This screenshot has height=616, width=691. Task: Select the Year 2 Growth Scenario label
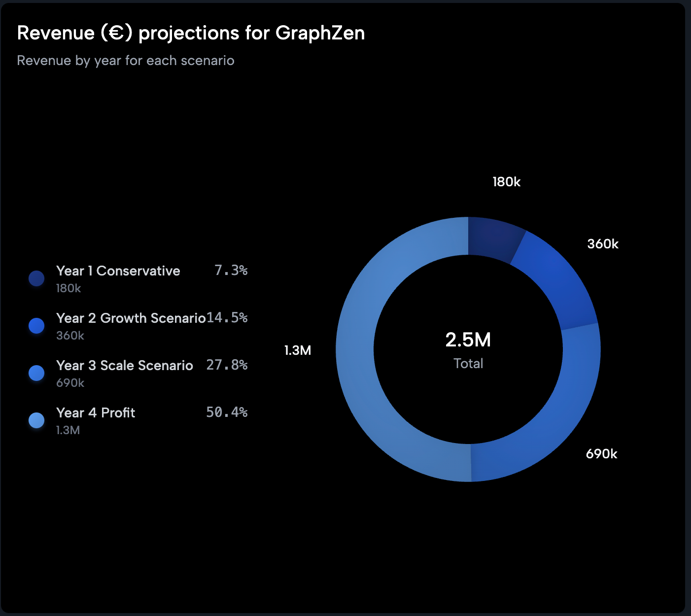tap(131, 318)
